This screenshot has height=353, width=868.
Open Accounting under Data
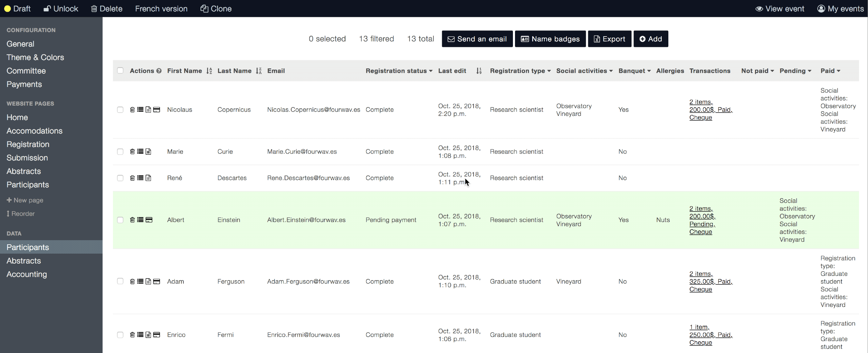point(27,274)
